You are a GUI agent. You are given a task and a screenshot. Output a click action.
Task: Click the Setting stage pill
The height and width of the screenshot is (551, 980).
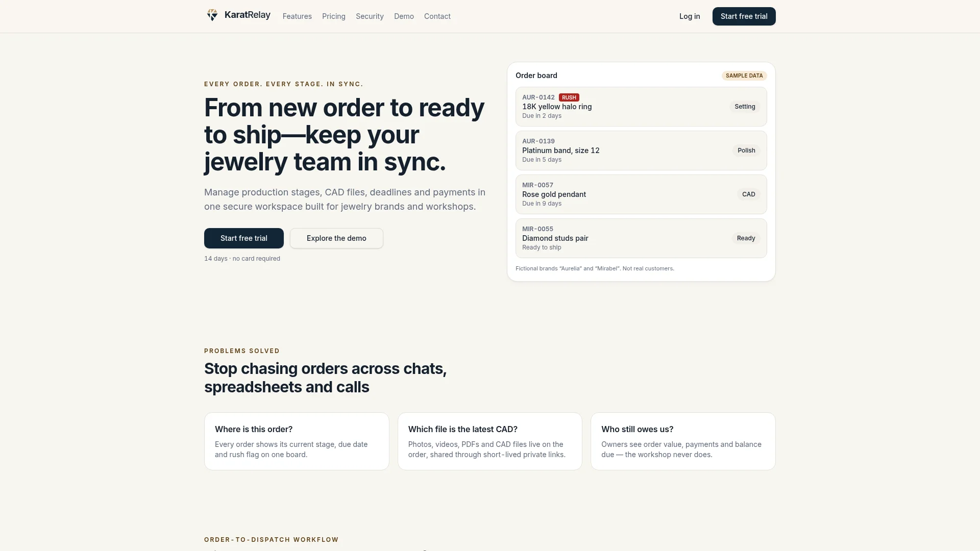(x=745, y=107)
